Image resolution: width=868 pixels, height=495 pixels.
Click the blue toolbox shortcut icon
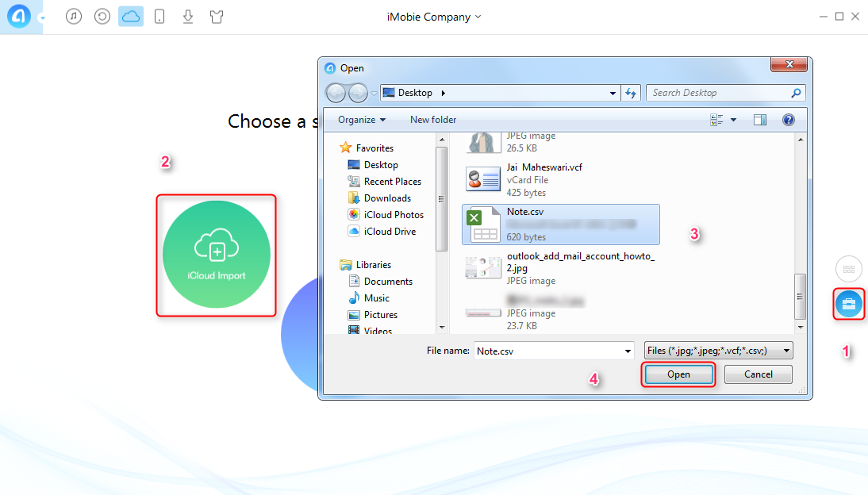tap(848, 305)
